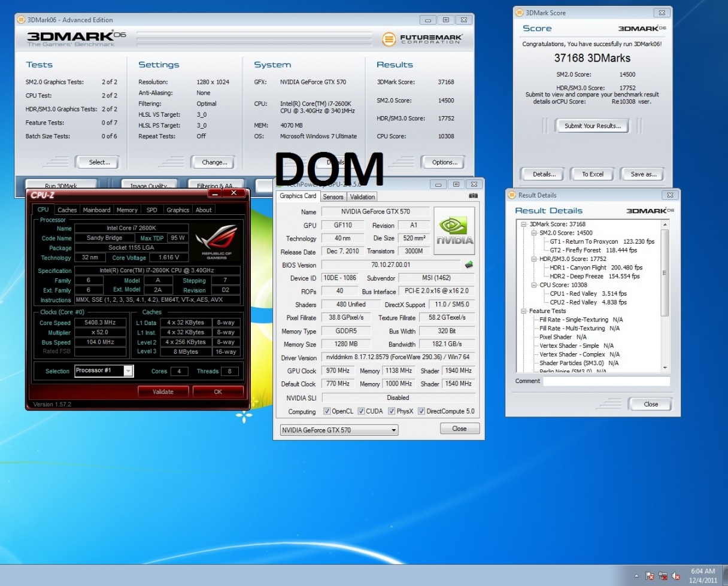Click the Futuremark Corporation logo

[x=423, y=40]
